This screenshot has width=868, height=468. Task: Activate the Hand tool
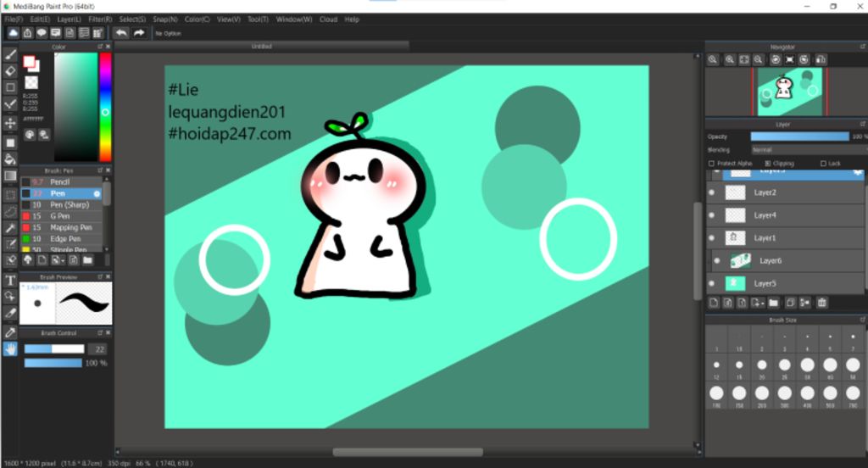(10, 349)
